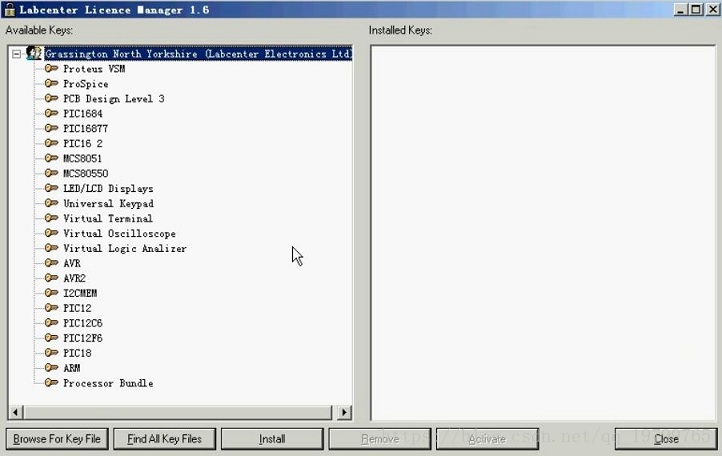The image size is (722, 456).
Task: Click the key icon beside Processor Bundle
Action: [x=52, y=383]
